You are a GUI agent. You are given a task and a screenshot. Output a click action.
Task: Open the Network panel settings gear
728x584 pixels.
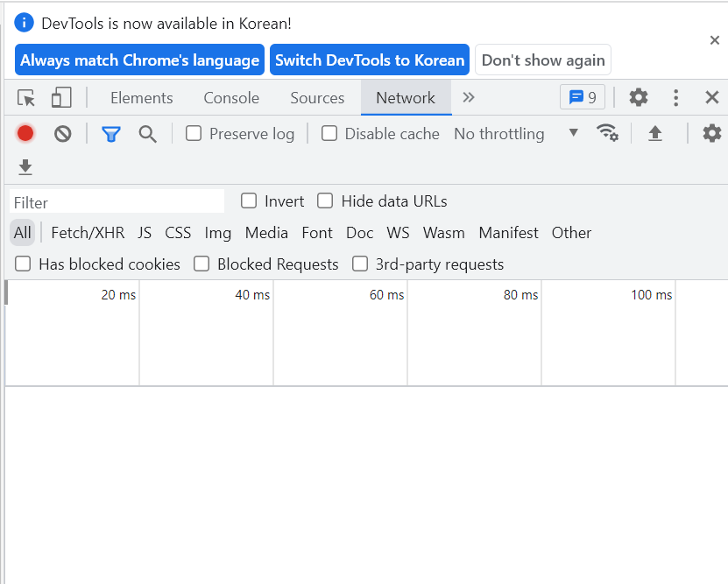click(711, 134)
